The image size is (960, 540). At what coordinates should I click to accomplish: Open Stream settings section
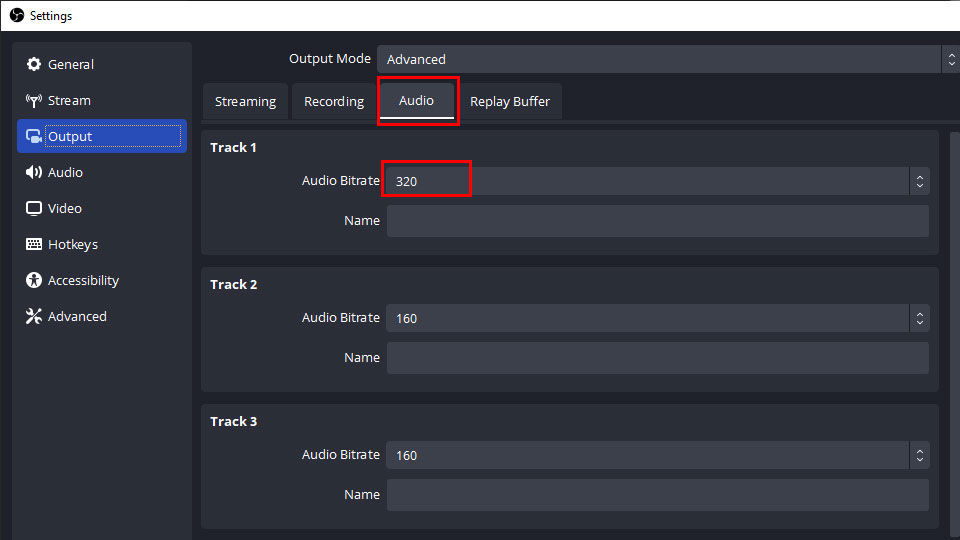pyautogui.click(x=102, y=100)
